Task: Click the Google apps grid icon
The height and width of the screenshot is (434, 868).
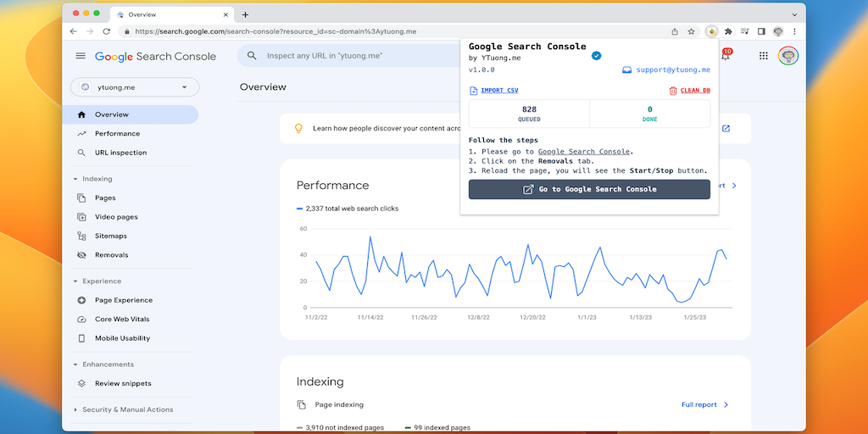Action: (764, 56)
